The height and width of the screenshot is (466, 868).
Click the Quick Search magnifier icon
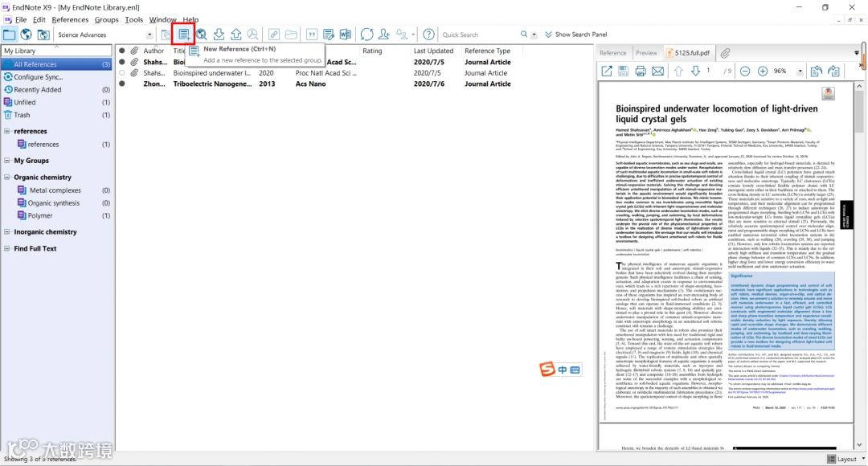[524, 35]
